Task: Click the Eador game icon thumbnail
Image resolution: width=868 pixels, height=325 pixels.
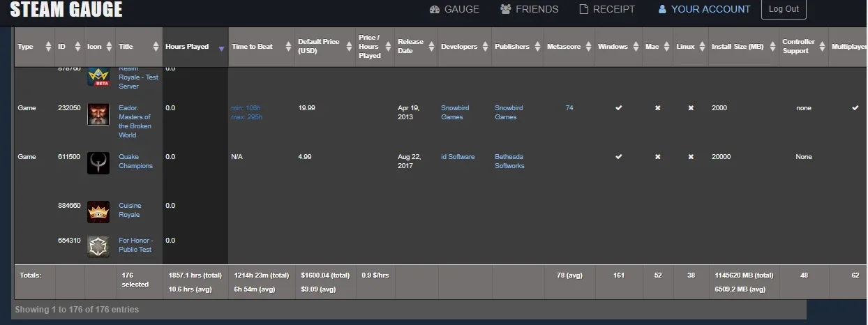Action: point(98,114)
